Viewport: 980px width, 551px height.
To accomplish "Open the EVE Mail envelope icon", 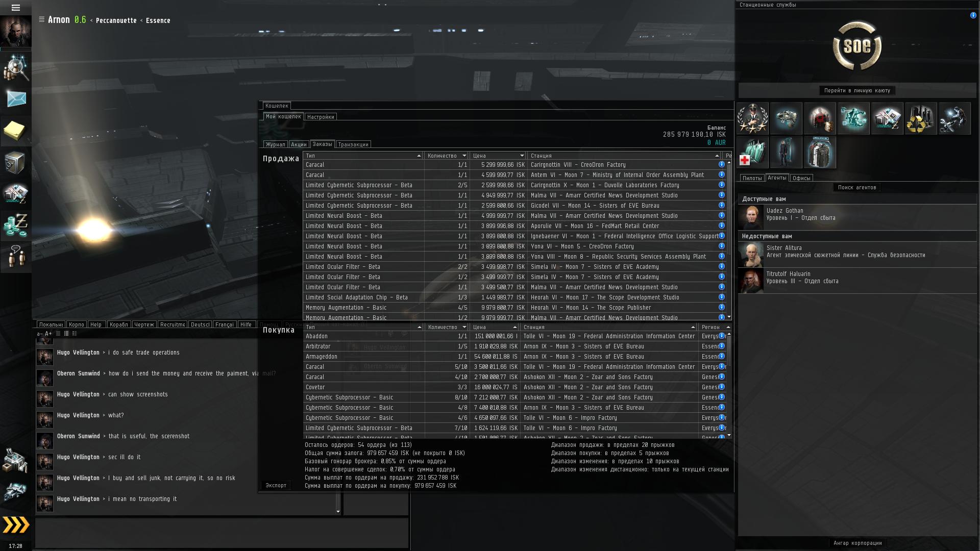I will pyautogui.click(x=15, y=99).
